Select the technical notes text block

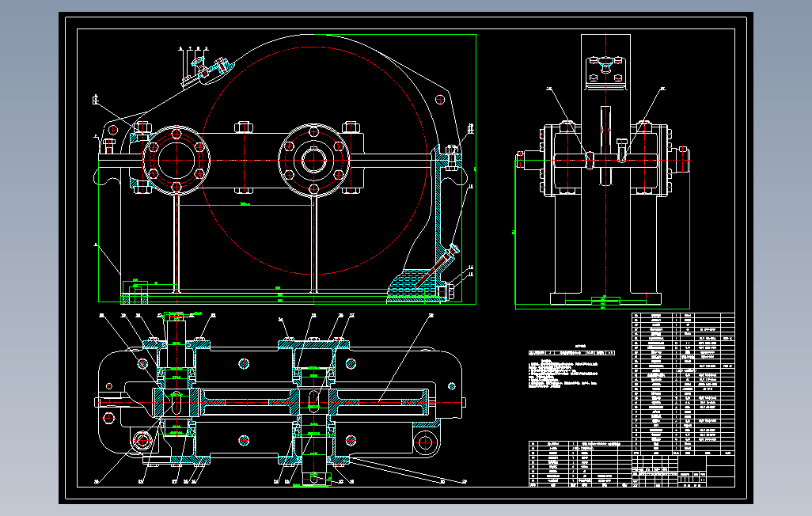click(x=563, y=373)
